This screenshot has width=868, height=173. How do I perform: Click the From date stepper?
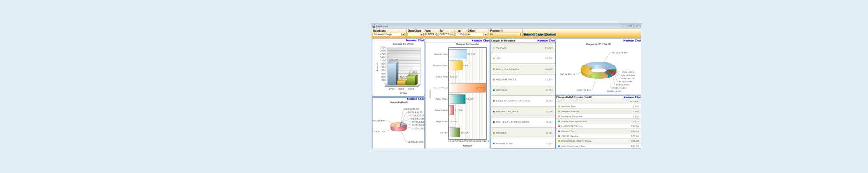(x=437, y=35)
